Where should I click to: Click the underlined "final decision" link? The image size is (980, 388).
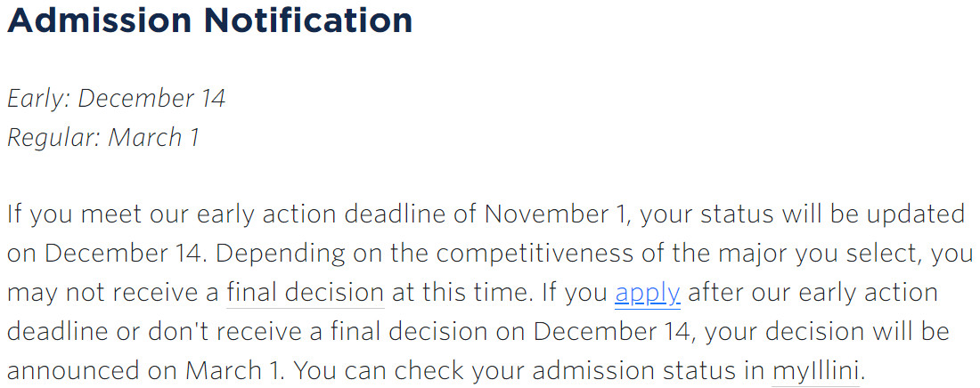tap(306, 292)
